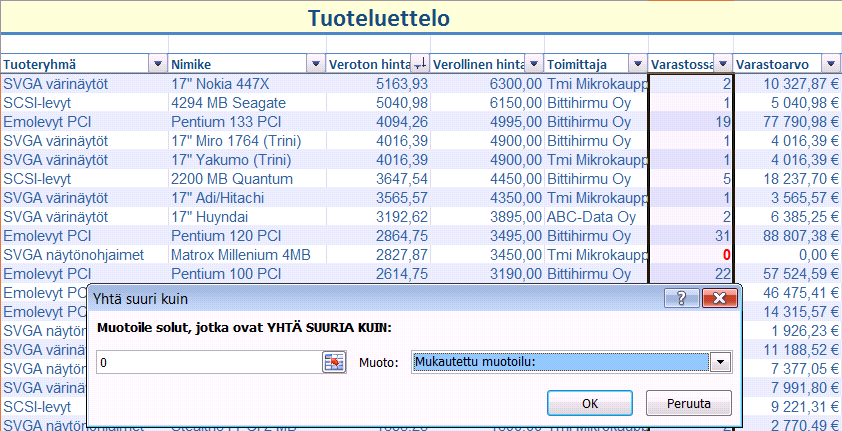842x431 pixels.
Task: Open the Varastoarvo column filter dropdown
Action: point(831,64)
